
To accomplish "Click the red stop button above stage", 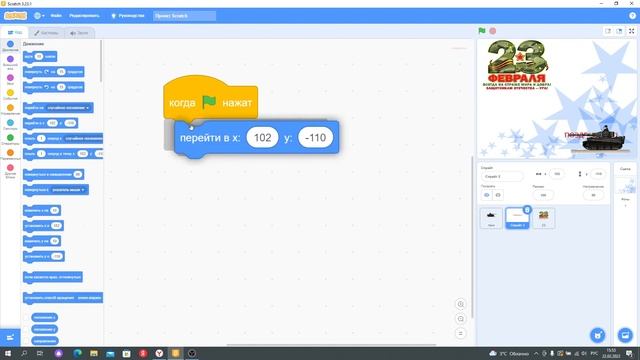I will click(x=493, y=31).
